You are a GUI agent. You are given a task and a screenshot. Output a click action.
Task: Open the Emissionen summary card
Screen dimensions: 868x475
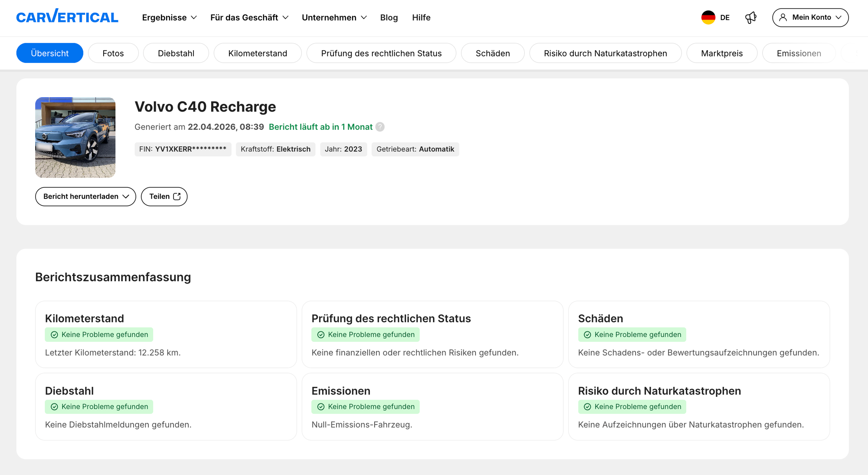tap(432, 407)
